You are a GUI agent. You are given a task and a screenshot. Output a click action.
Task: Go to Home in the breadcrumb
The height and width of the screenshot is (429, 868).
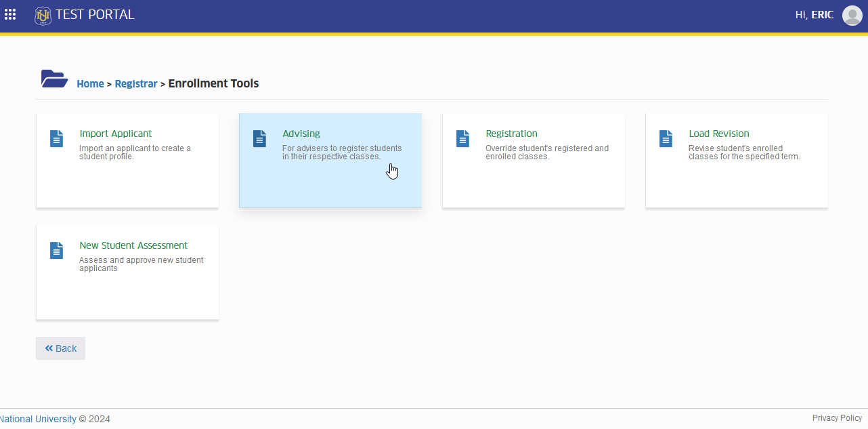click(90, 84)
